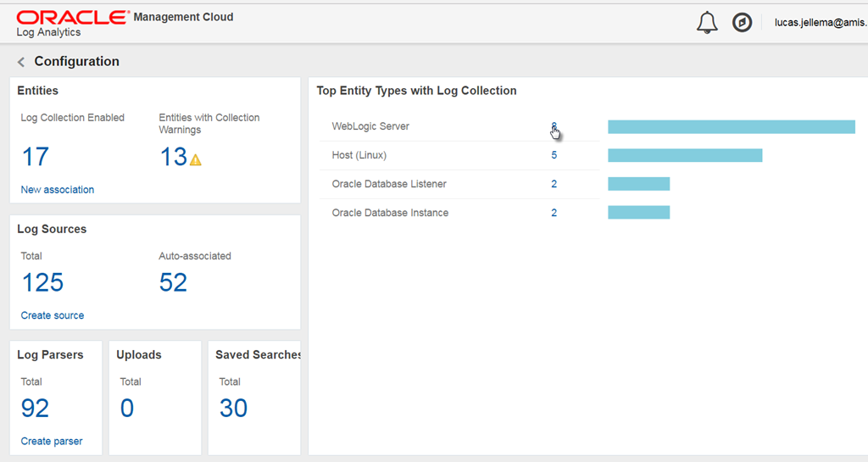Open the 92 total log parsers count
The height and width of the screenshot is (462, 868).
coord(35,409)
